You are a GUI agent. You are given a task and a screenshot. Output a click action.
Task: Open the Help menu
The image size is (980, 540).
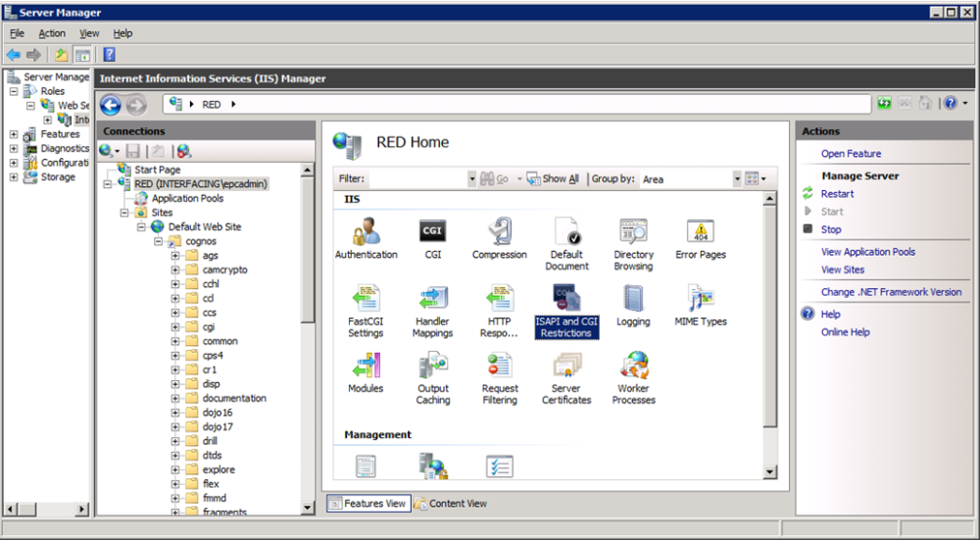coord(122,33)
